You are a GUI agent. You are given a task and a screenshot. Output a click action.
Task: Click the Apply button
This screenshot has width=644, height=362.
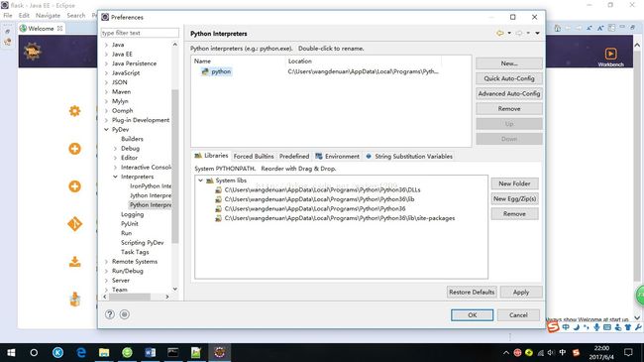point(521,292)
